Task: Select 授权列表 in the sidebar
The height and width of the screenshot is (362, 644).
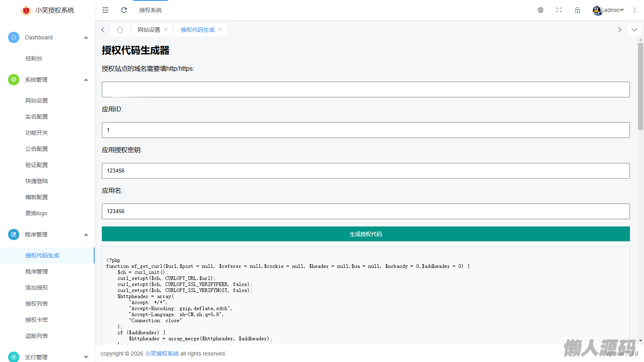Action: point(37,304)
